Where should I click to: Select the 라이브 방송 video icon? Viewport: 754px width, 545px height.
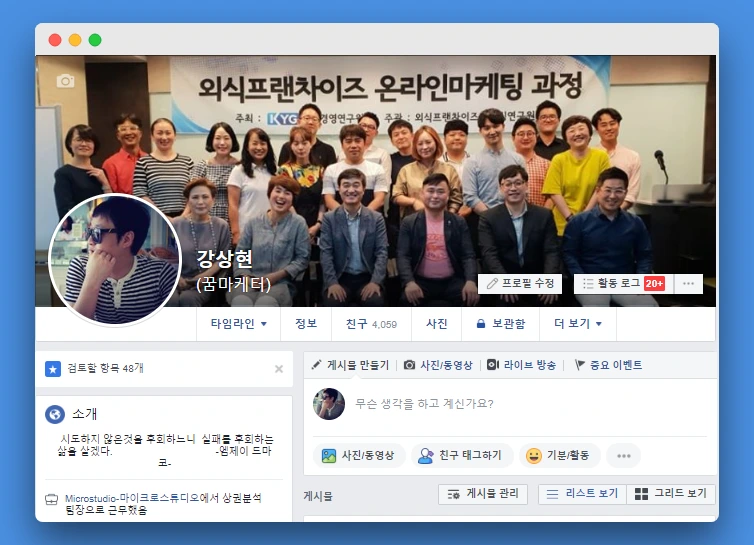493,365
